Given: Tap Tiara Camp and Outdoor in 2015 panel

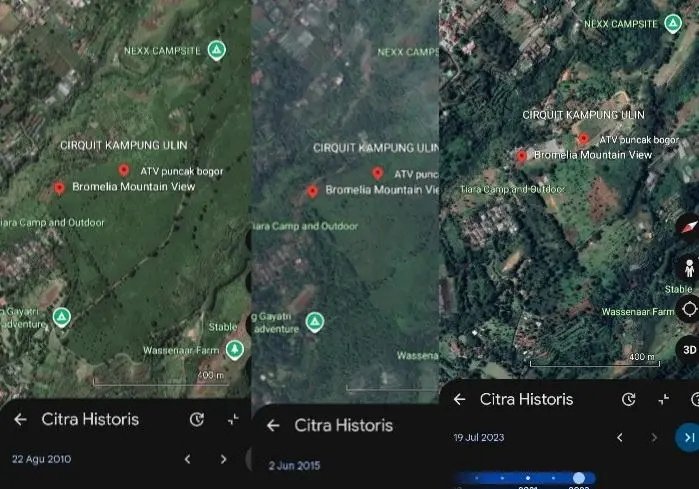Looking at the screenshot, I should point(305,226).
